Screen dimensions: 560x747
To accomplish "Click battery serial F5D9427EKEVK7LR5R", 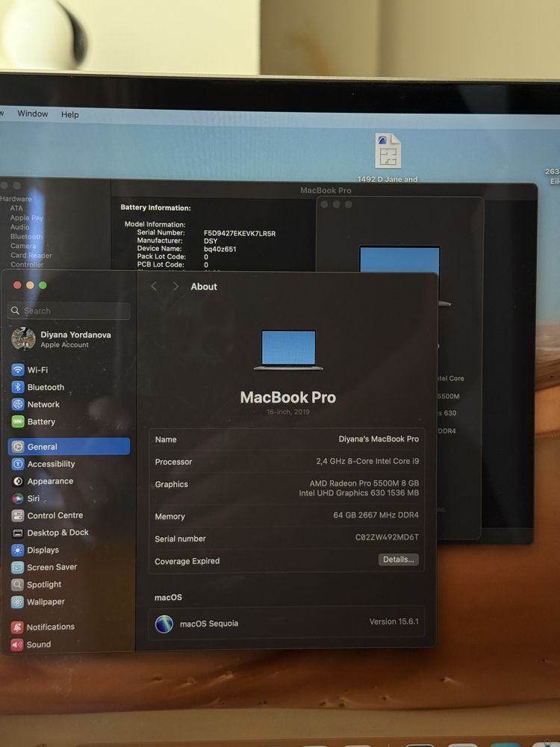I will point(240,233).
